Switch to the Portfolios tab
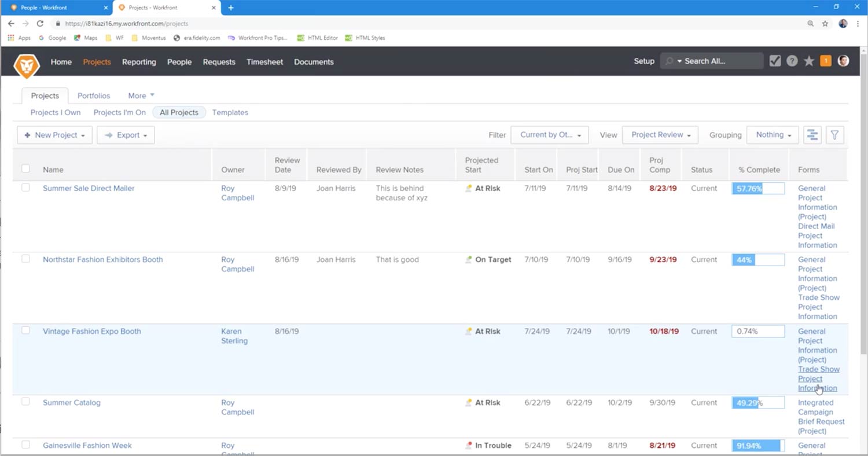Viewport: 868px width, 456px height. 94,95
